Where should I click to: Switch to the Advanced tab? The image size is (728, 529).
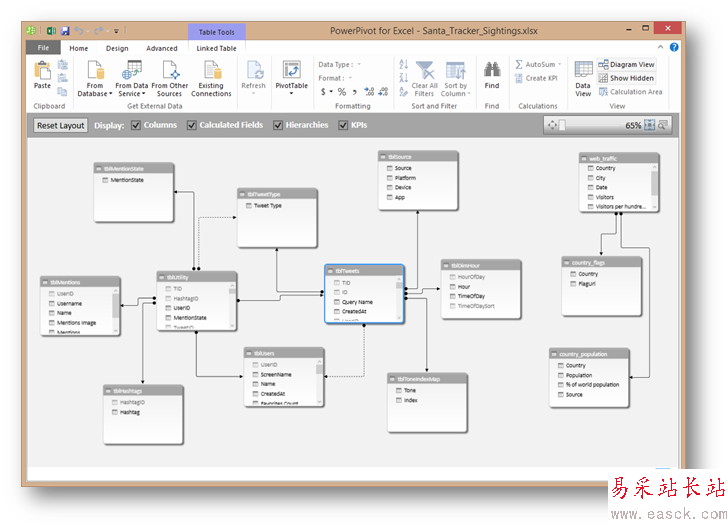click(162, 48)
